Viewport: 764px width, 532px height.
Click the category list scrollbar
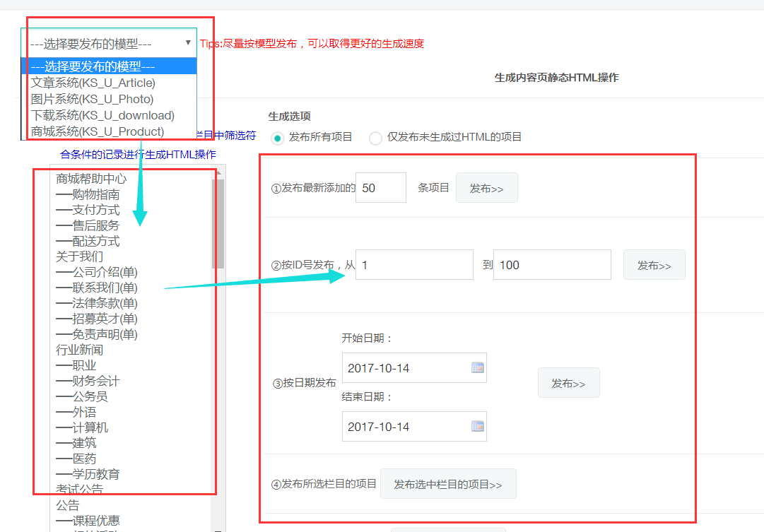(220, 212)
